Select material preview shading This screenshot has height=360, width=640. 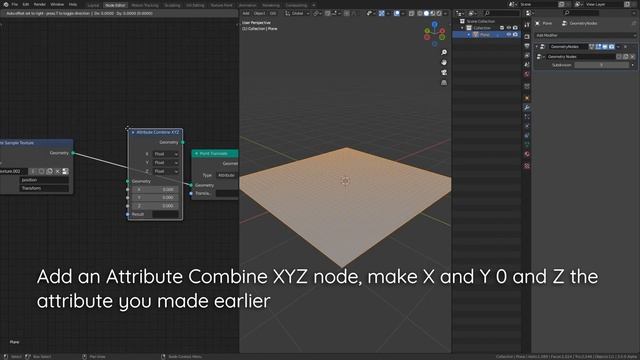click(433, 13)
